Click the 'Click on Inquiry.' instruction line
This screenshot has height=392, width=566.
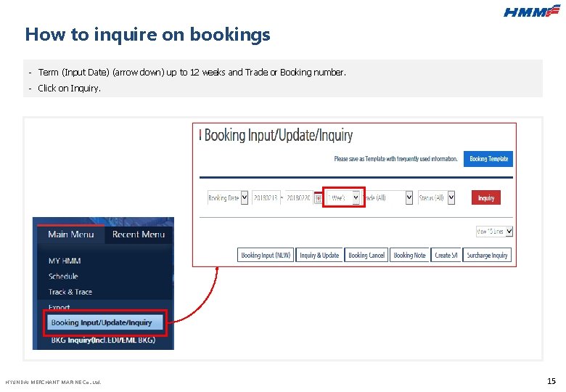click(70, 89)
